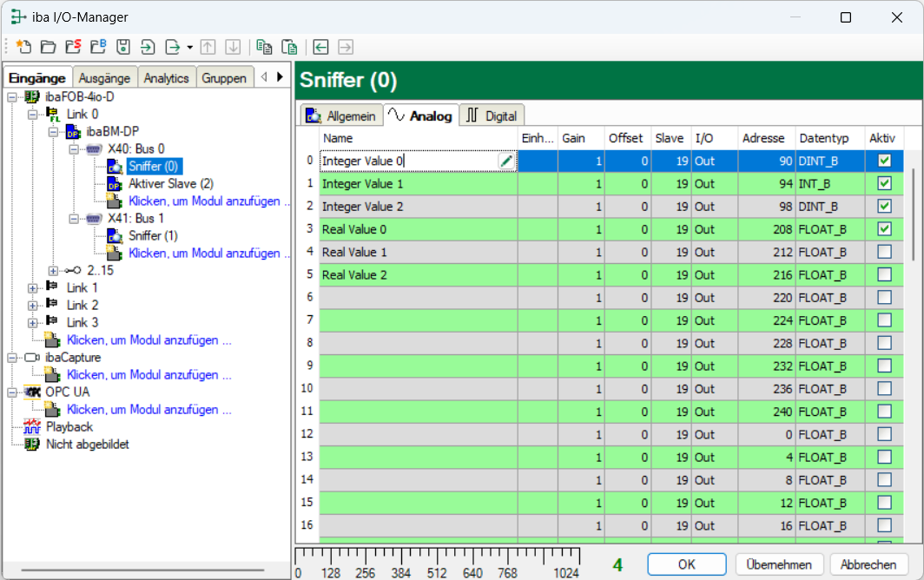Uncheck Aktiv for Integer Value 2
Screen dimensions: 924x580
coord(884,207)
